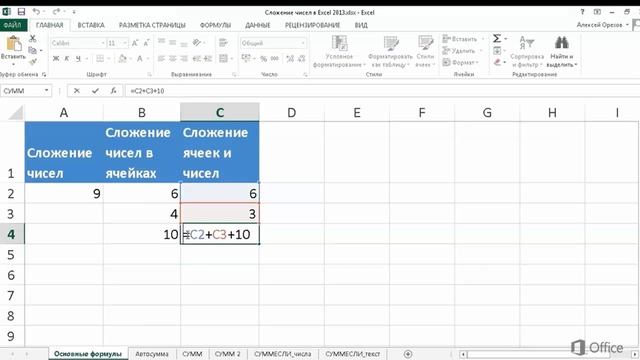Align cell content to the middle vertically

pos(173,42)
